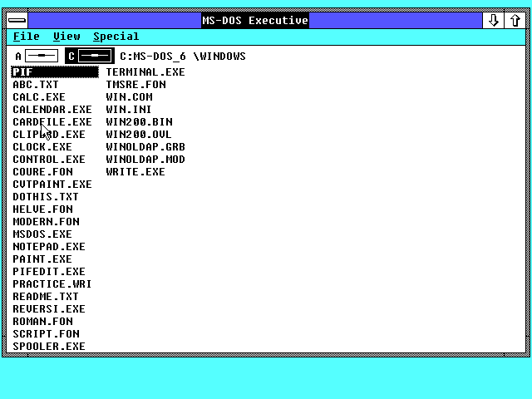Select CARDFILE.EXE file
The width and height of the screenshot is (532, 399).
pos(52,122)
